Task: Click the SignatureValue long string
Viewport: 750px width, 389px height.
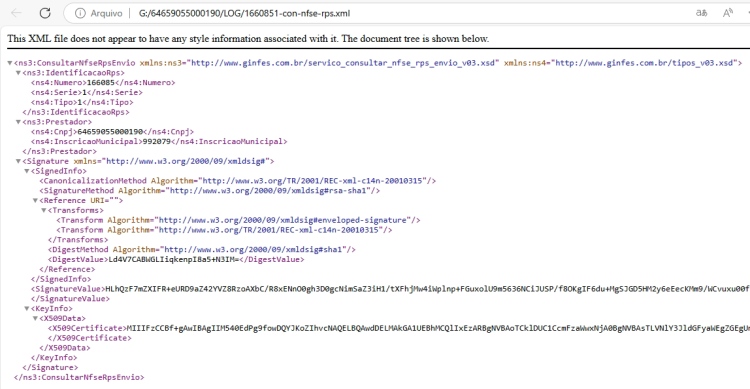Action: (427, 289)
